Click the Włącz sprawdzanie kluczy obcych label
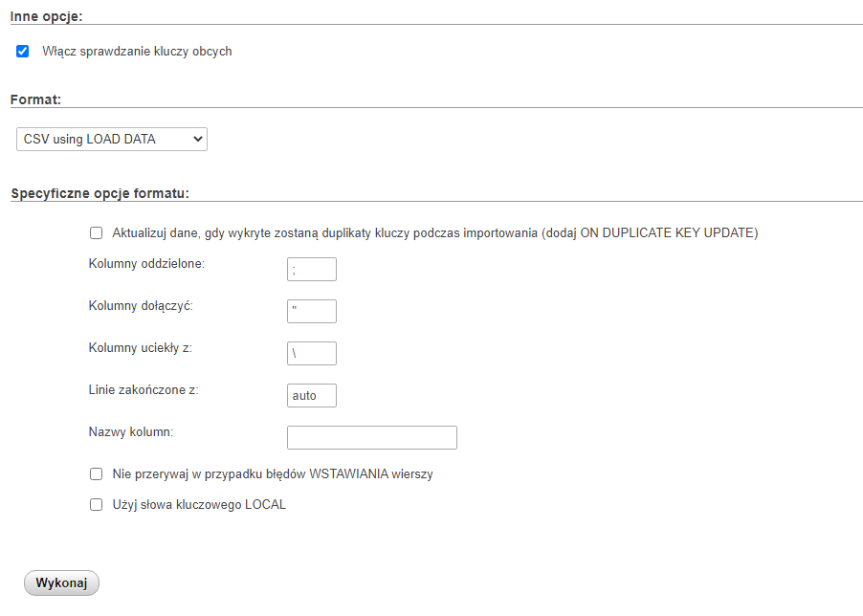Screen dimensions: 863x616 pos(137,51)
